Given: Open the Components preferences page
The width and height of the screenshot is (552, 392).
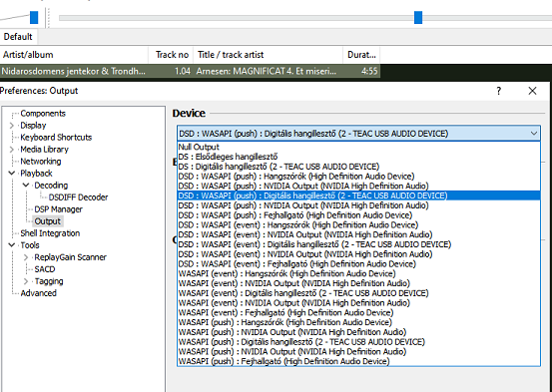Looking at the screenshot, I should tap(43, 114).
